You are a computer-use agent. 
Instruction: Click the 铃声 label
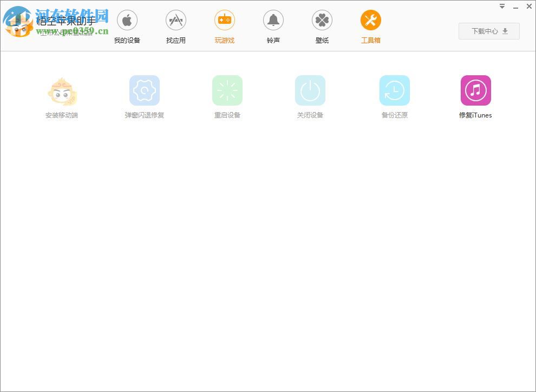click(x=273, y=40)
